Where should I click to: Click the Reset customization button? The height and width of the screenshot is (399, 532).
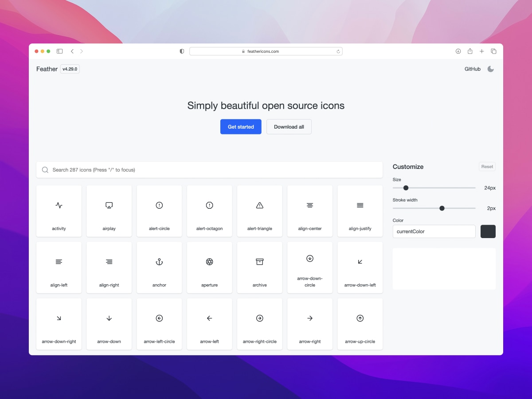point(487,166)
